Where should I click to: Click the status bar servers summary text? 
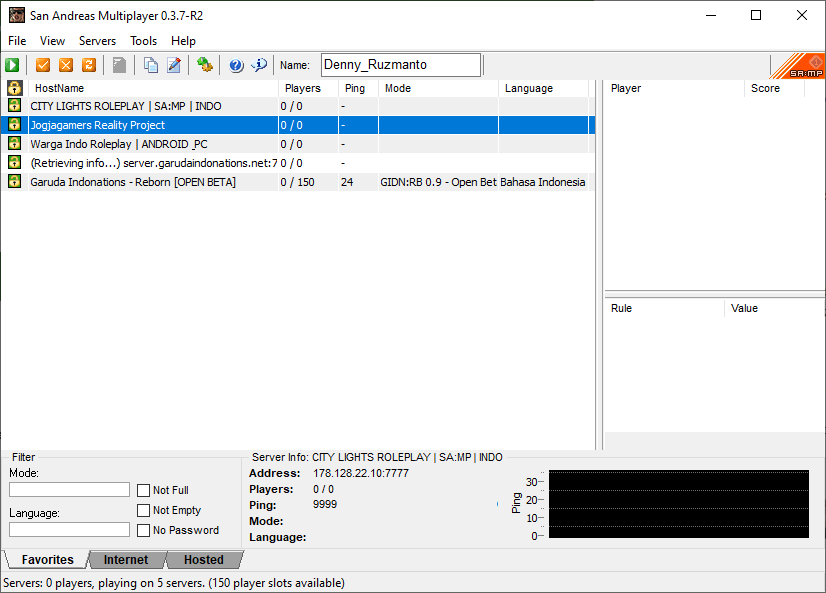point(174,583)
